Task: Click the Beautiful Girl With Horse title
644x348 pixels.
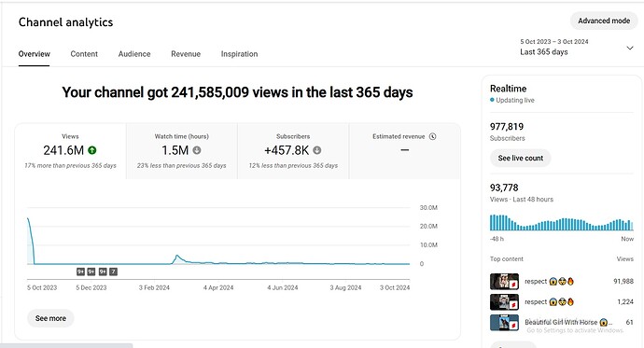Action: 568,322
